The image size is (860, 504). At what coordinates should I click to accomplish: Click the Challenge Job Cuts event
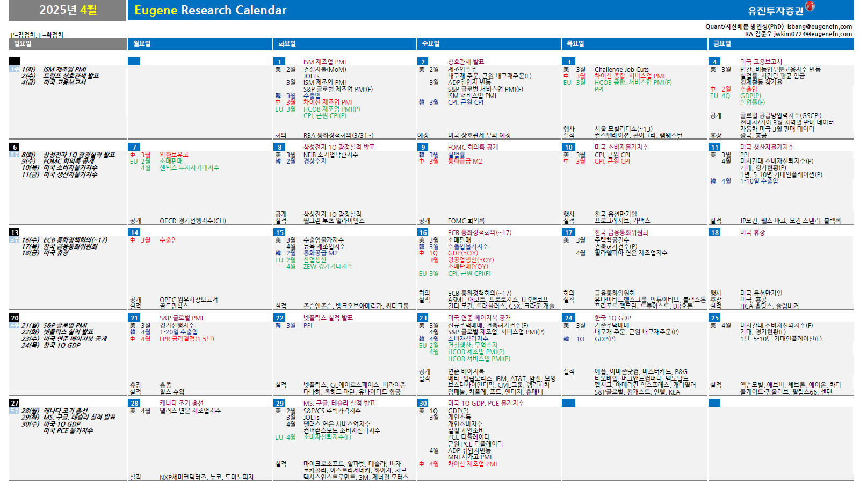(621, 69)
